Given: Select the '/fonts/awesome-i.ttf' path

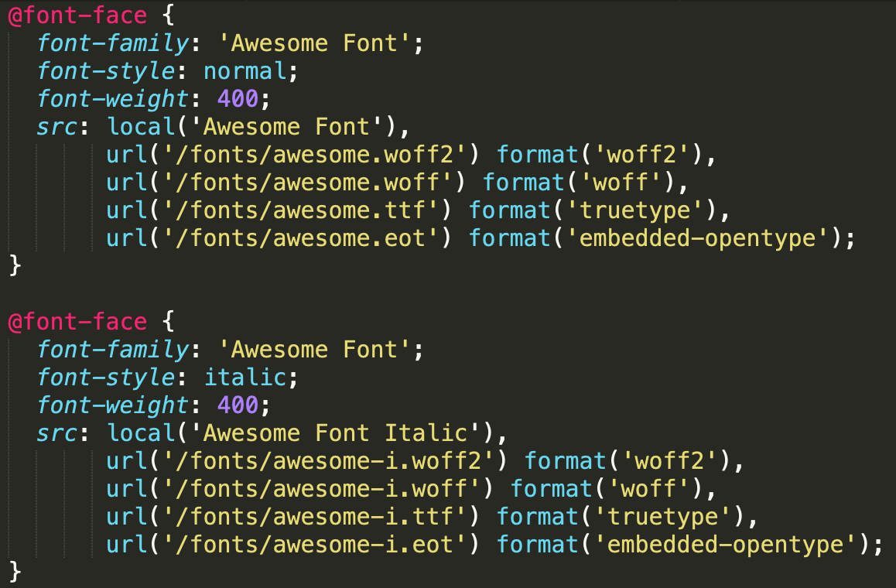Looking at the screenshot, I should coord(316,517).
